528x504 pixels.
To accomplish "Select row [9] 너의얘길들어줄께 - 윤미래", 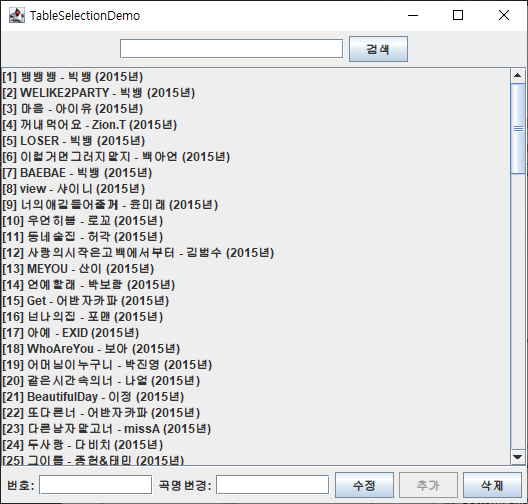I will click(x=256, y=205).
